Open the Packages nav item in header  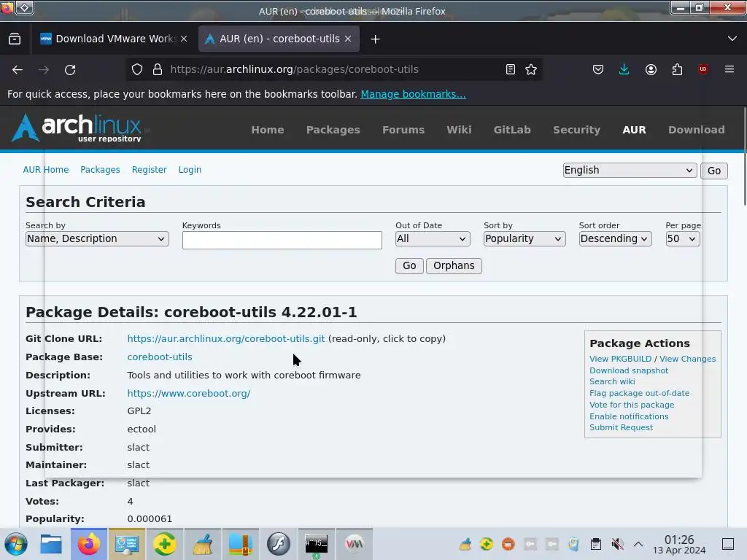pyautogui.click(x=333, y=130)
